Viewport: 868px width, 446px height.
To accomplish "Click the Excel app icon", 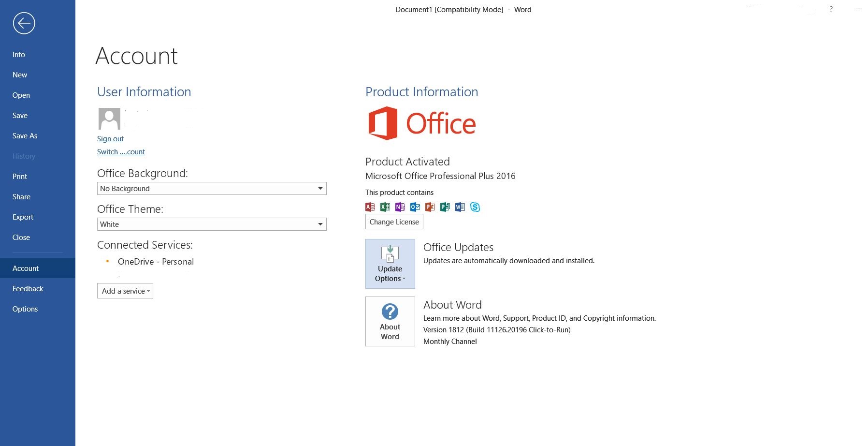I will (x=385, y=207).
